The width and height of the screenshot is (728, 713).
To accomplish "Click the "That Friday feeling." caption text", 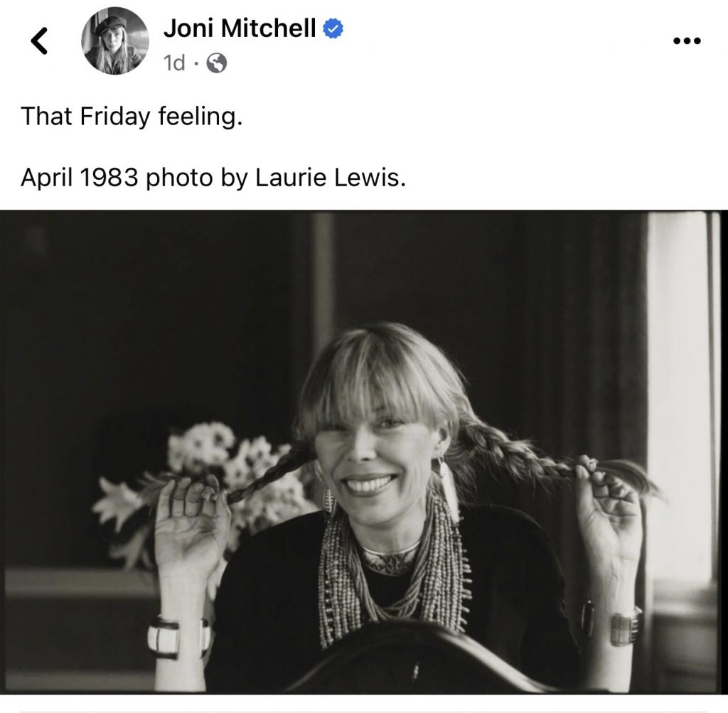I will coord(132,117).
